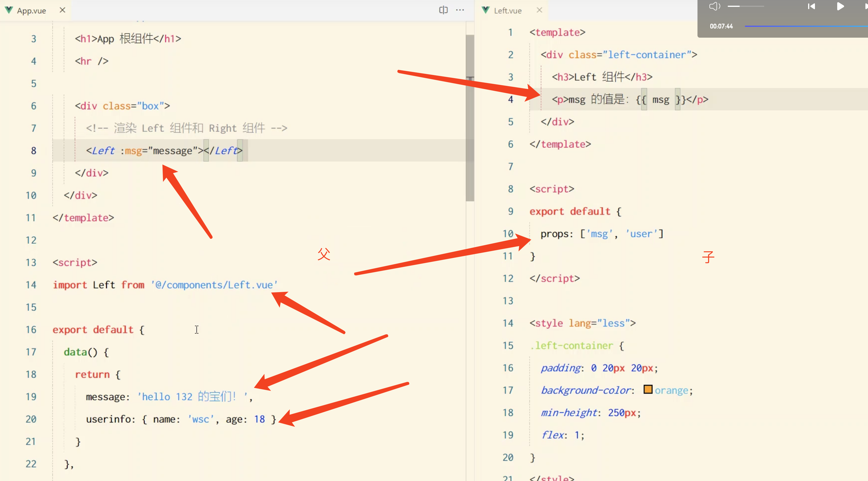Close the Left.vue tab
Screen dimensions: 868x481
point(540,10)
